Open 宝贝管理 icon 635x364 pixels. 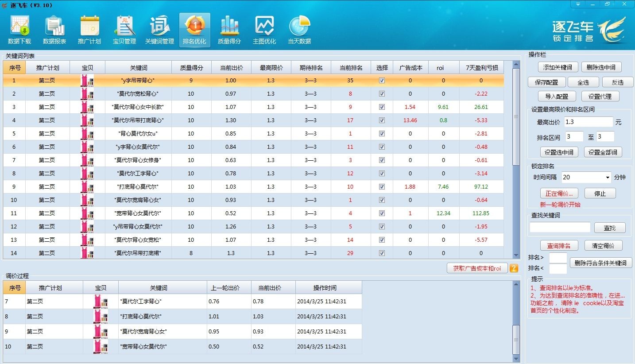[124, 30]
